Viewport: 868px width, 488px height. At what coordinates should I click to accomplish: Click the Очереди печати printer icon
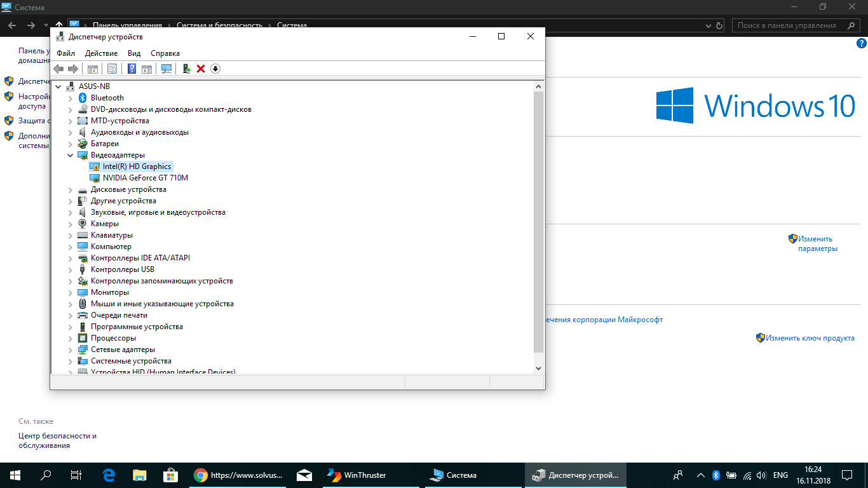tap(82, 315)
